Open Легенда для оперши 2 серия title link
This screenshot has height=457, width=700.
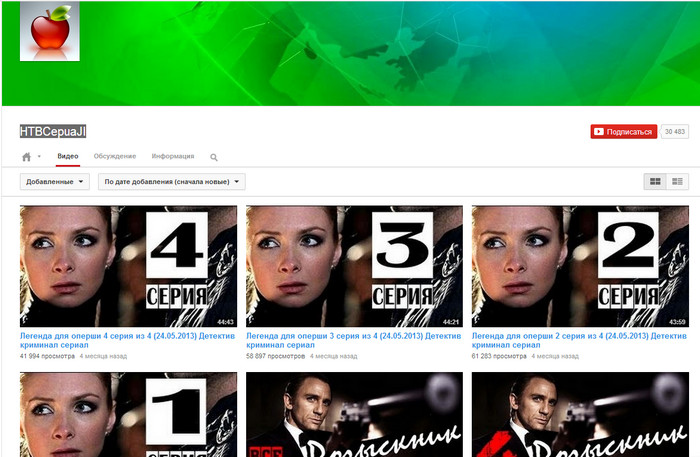579,340
